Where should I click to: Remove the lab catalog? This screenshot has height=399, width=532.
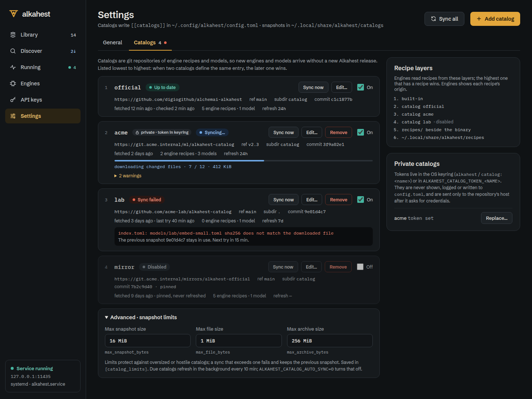(338, 199)
